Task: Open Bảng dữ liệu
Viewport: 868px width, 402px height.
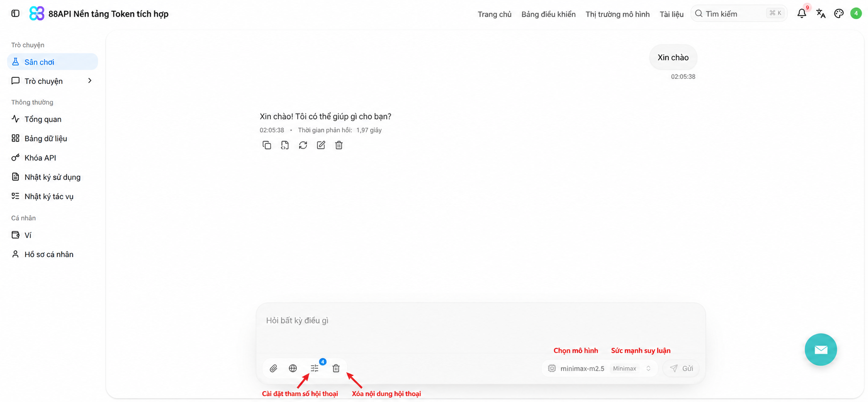Action: click(x=52, y=139)
